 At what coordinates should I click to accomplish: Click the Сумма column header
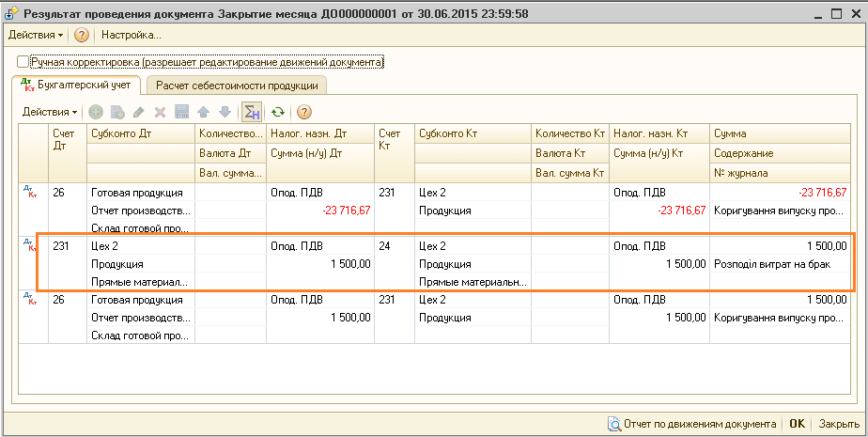780,133
